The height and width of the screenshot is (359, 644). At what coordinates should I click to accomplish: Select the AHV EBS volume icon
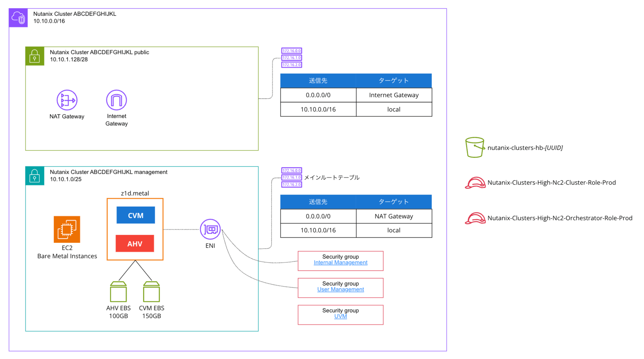pos(118,292)
